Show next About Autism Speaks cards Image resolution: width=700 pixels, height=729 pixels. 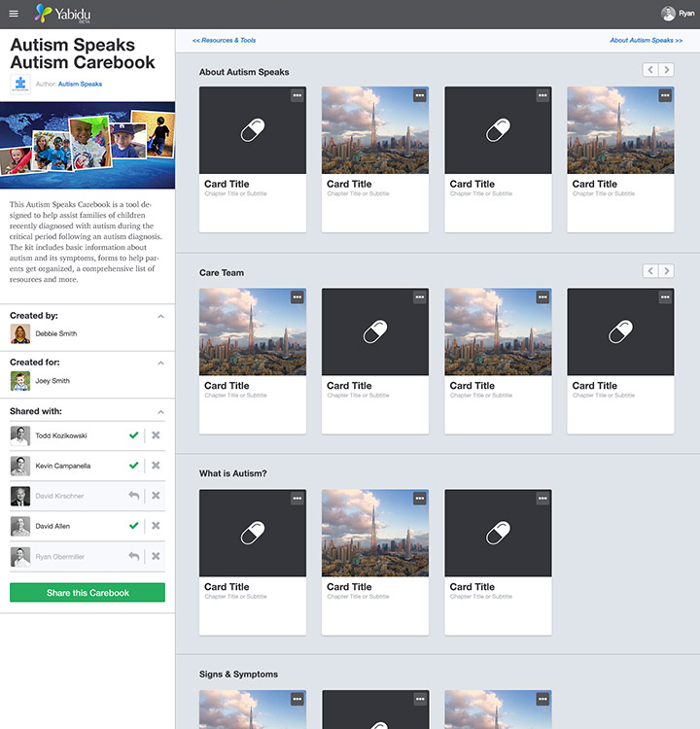click(x=666, y=70)
